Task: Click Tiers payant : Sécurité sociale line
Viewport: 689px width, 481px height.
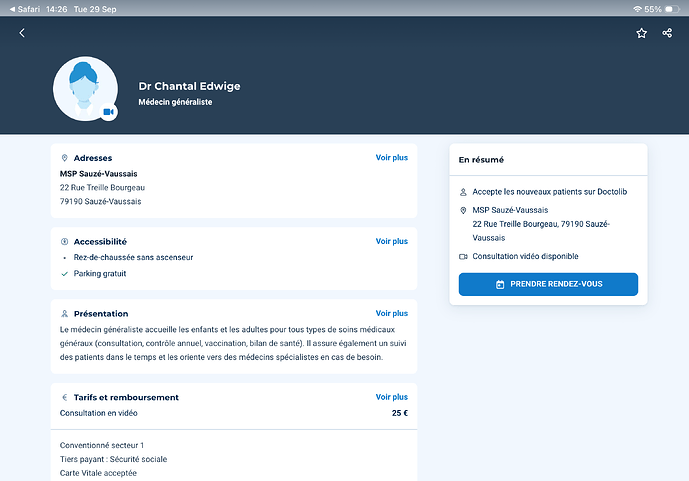Action: pos(113,459)
